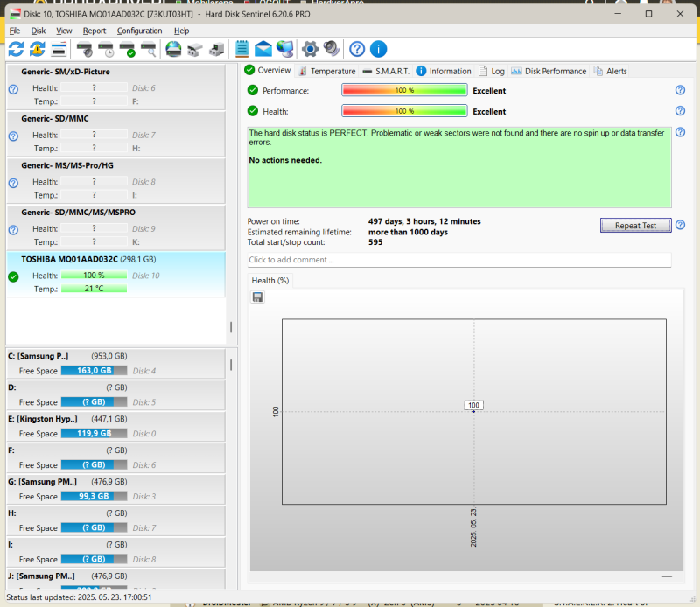Switch to the Temperature tab
The height and width of the screenshot is (607, 700).
click(x=327, y=72)
